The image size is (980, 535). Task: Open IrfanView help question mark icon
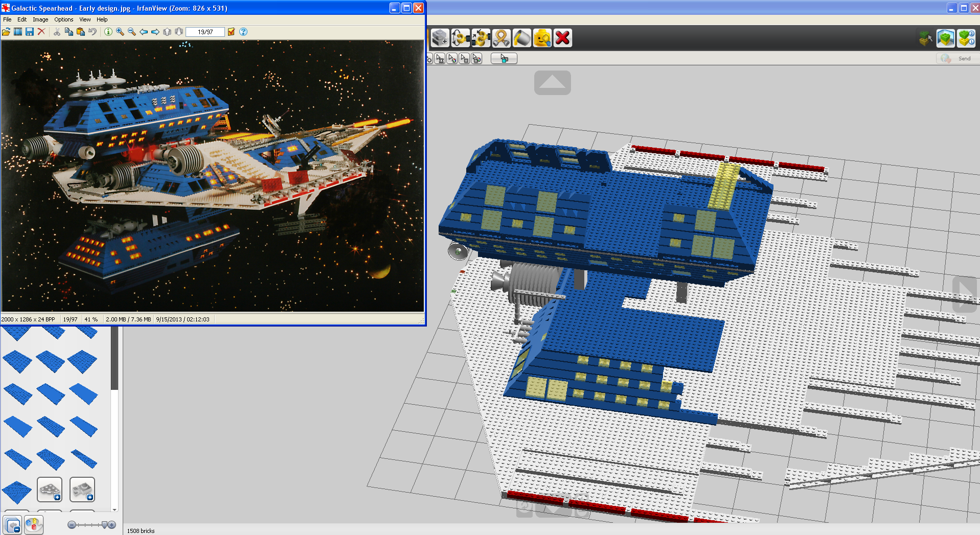[243, 32]
